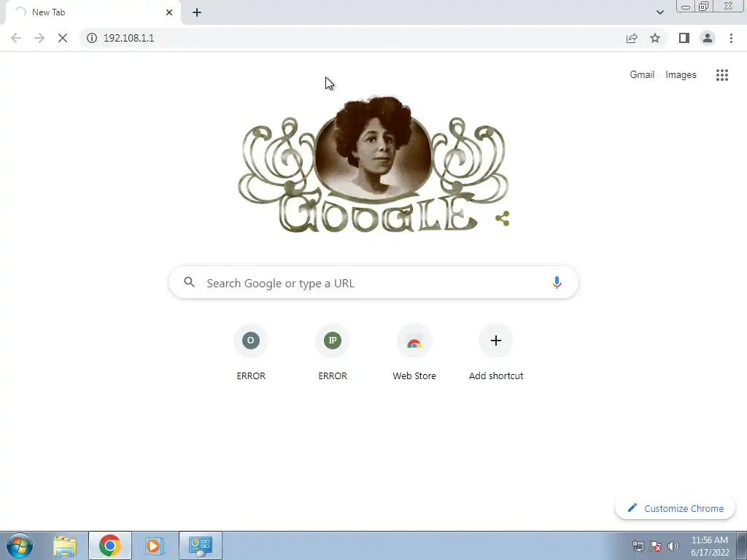Focus the Search Google or type a URL box
The image size is (747, 560).
pos(373,283)
